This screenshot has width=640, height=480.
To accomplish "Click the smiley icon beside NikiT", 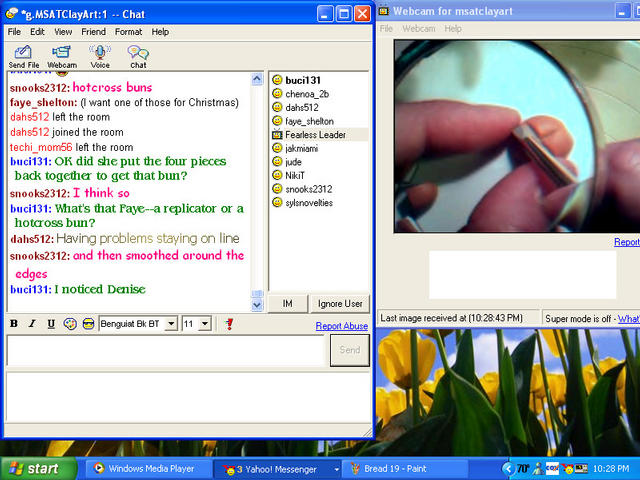I will [x=277, y=175].
